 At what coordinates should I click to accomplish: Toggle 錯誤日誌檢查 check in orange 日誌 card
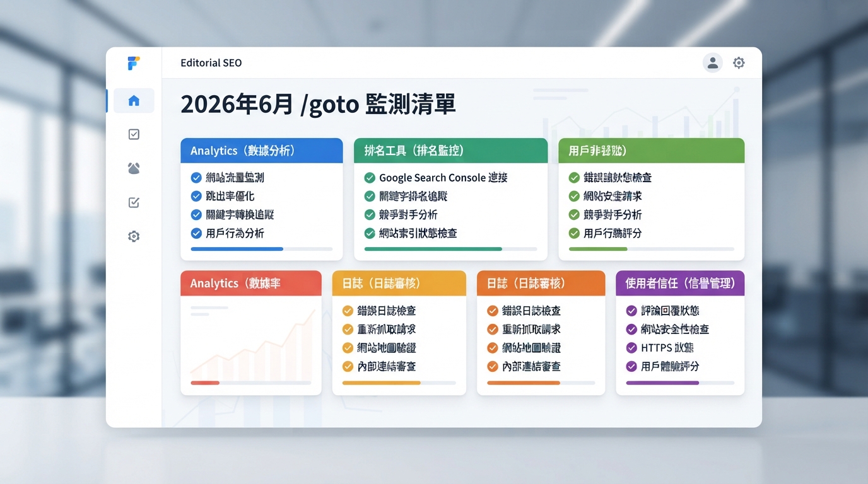pyautogui.click(x=493, y=311)
